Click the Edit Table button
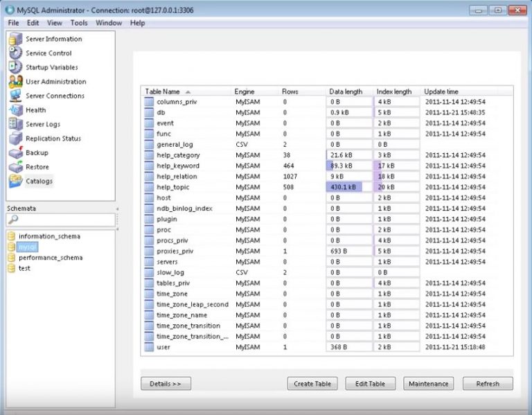Image resolution: width=532 pixels, height=415 pixels. [x=370, y=384]
